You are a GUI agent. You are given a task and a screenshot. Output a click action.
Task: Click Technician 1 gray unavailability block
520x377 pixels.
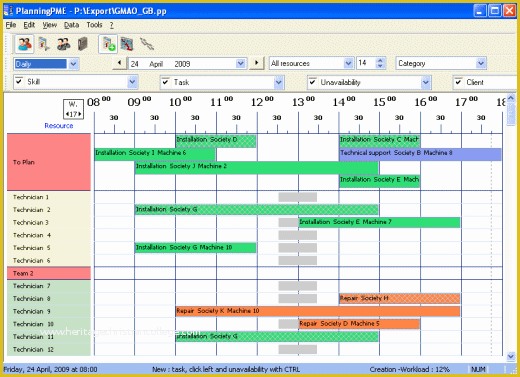point(298,197)
